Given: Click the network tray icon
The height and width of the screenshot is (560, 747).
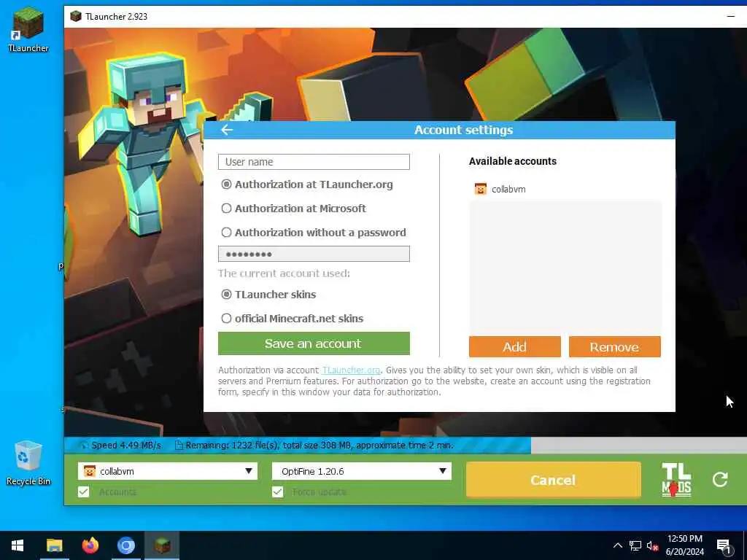Looking at the screenshot, I should (x=635, y=545).
